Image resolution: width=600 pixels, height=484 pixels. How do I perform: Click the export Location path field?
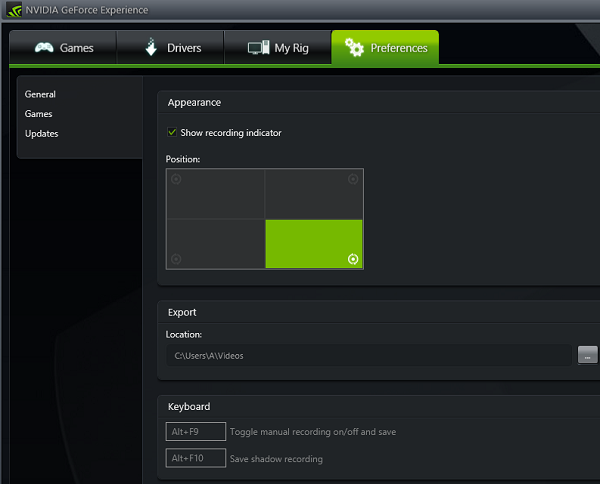[x=368, y=355]
